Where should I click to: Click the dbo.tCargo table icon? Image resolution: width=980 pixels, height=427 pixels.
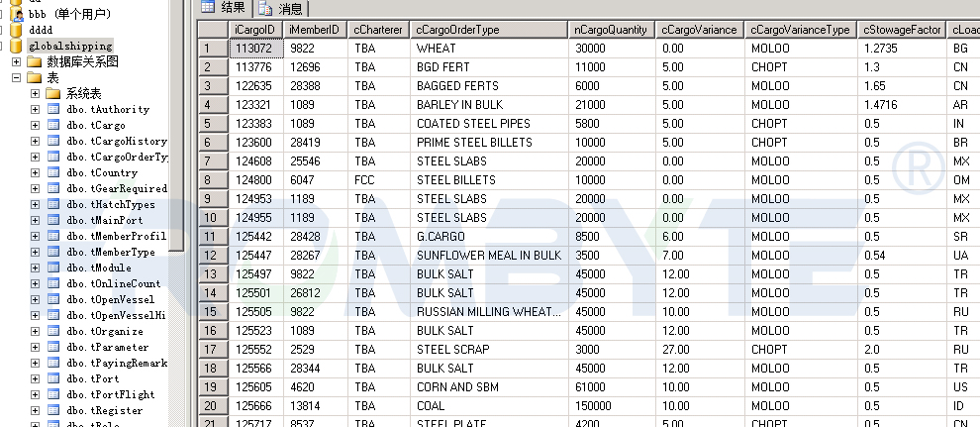tap(53, 126)
